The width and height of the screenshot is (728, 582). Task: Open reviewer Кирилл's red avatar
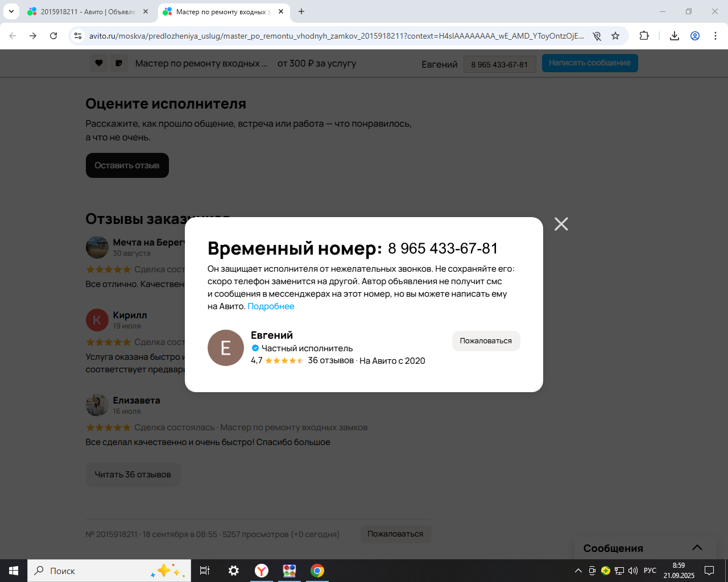click(97, 320)
